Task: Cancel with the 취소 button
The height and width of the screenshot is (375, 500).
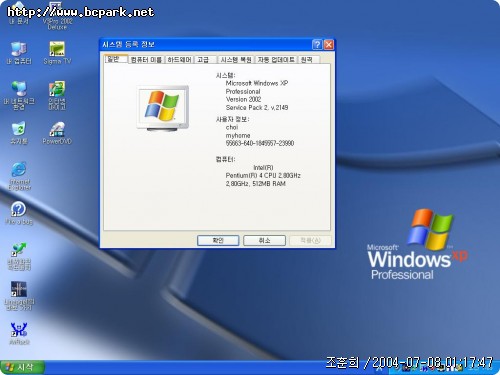Action: [264, 240]
